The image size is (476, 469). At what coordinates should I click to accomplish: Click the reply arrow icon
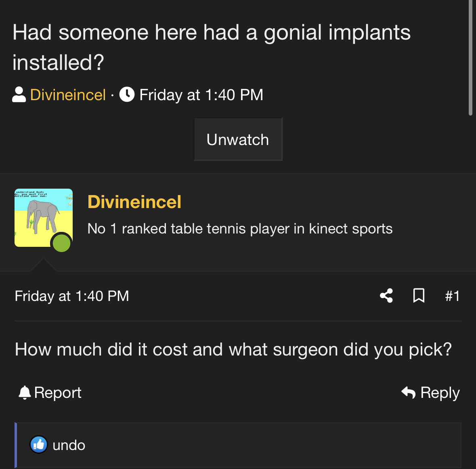[408, 392]
